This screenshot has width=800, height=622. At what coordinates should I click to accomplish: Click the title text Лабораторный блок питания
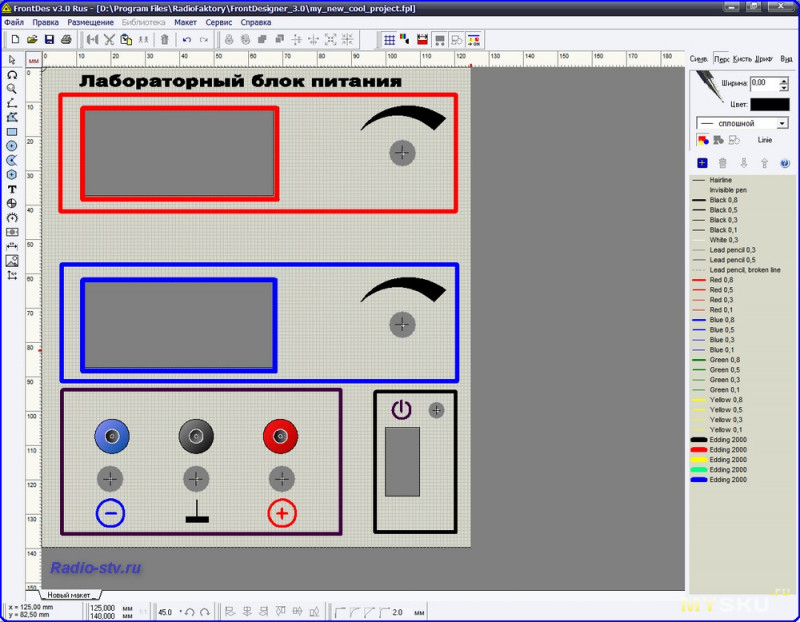(x=240, y=82)
